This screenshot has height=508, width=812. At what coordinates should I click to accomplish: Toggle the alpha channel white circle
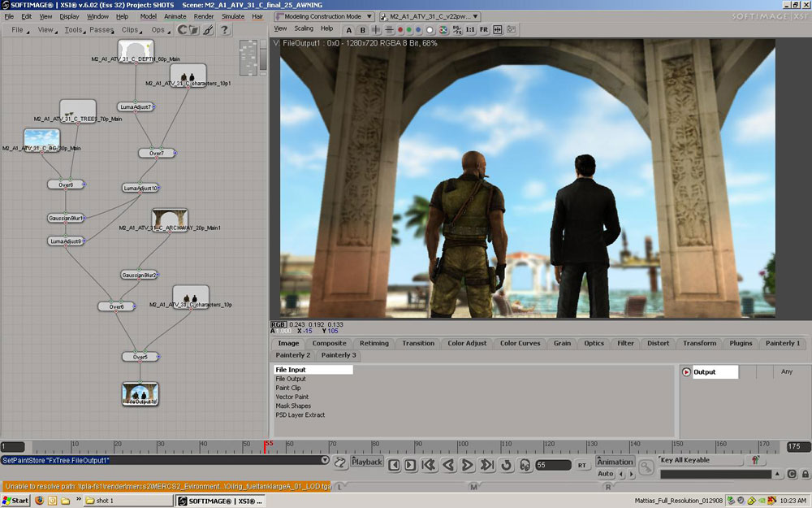tap(430, 30)
